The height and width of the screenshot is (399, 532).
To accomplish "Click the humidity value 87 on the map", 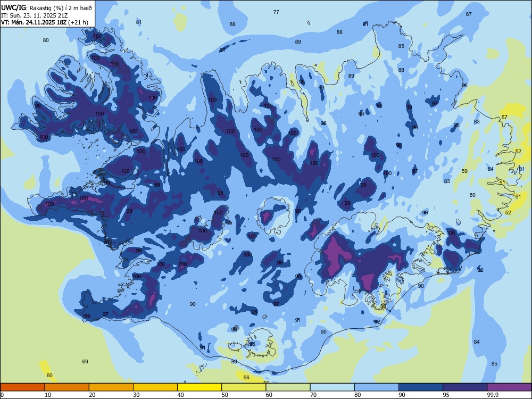I will click(469, 14).
